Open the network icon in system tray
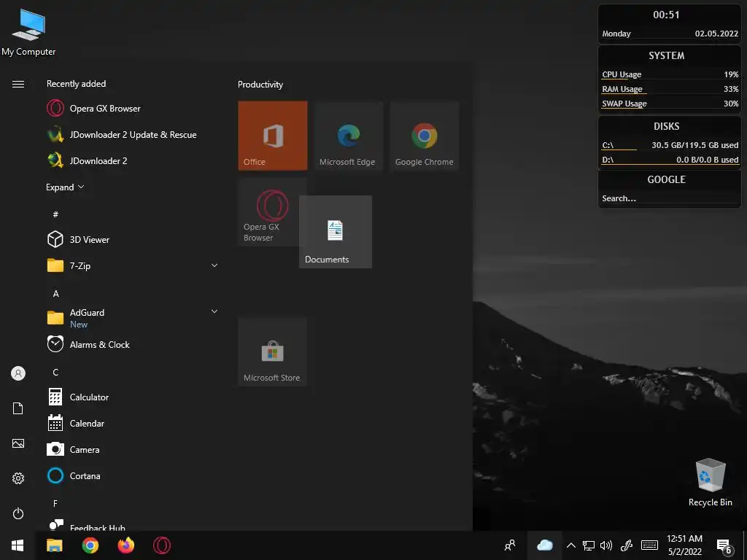Image resolution: width=747 pixels, height=560 pixels. 589,545
